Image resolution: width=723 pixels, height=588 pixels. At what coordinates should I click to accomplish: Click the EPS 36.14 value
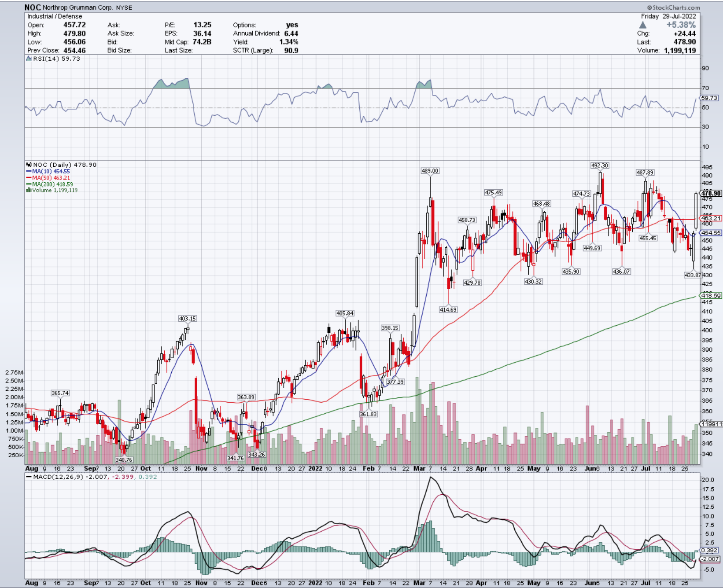(x=202, y=33)
